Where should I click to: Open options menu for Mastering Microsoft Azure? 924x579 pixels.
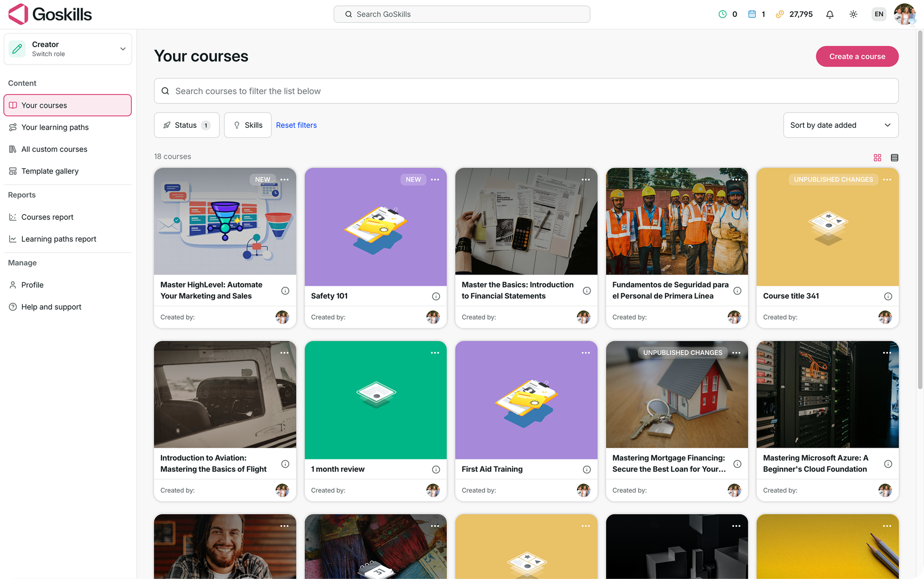point(887,353)
